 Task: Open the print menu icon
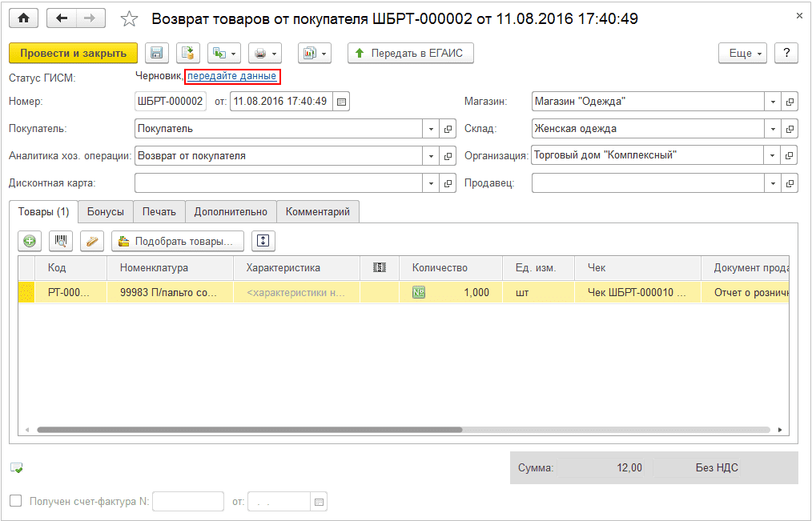(x=265, y=54)
